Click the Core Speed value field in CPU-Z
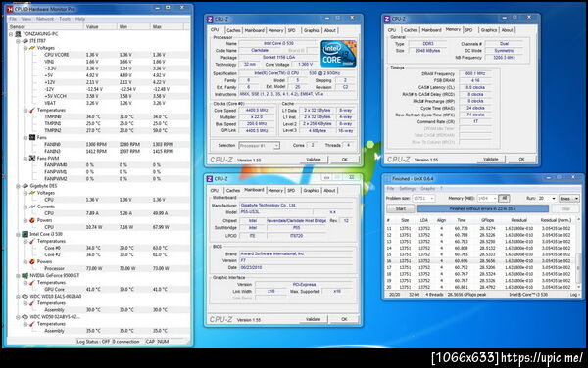 pos(257,111)
